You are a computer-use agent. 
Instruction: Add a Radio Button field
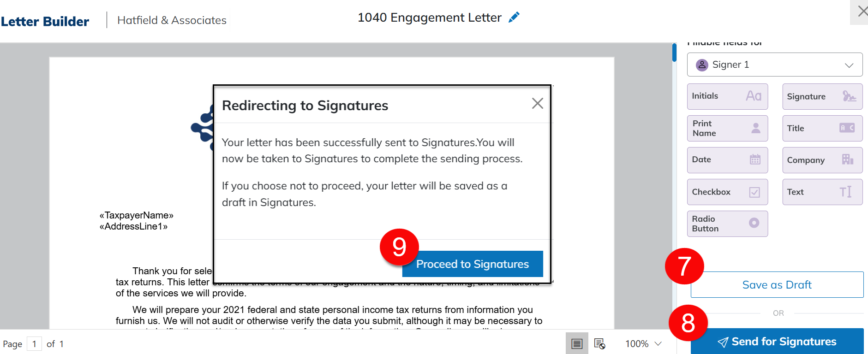click(727, 224)
